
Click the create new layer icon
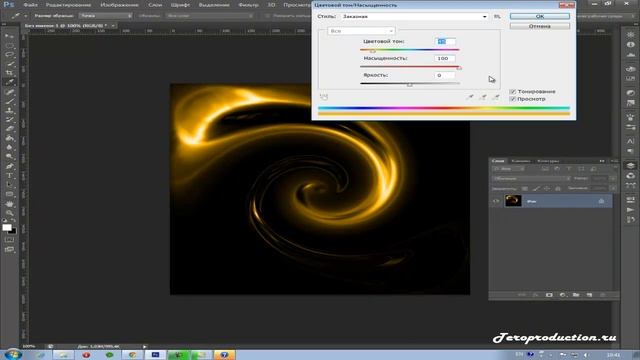[589, 295]
